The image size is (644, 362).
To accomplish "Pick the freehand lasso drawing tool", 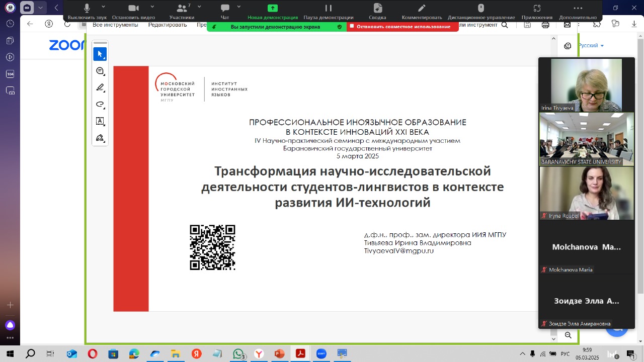I will point(100,105).
